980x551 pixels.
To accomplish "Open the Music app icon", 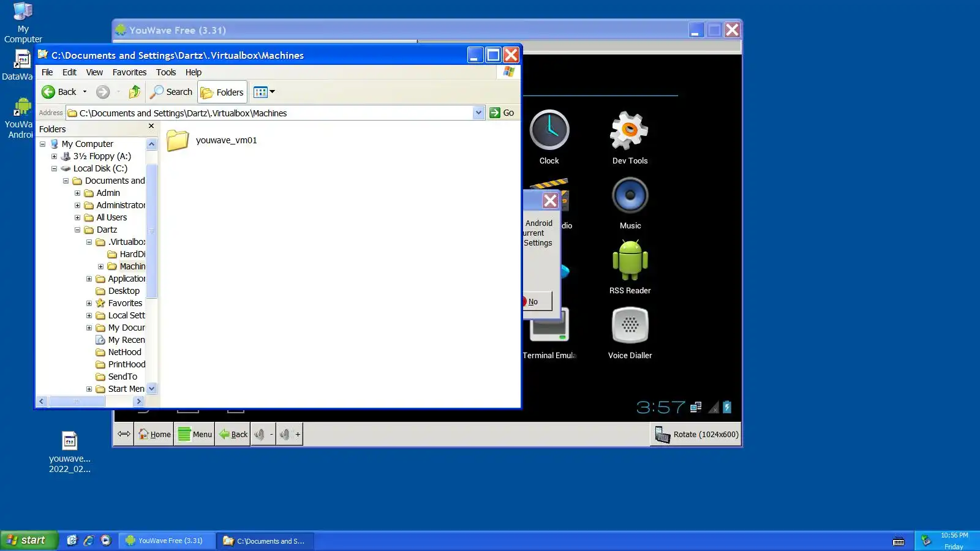I will click(x=630, y=203).
